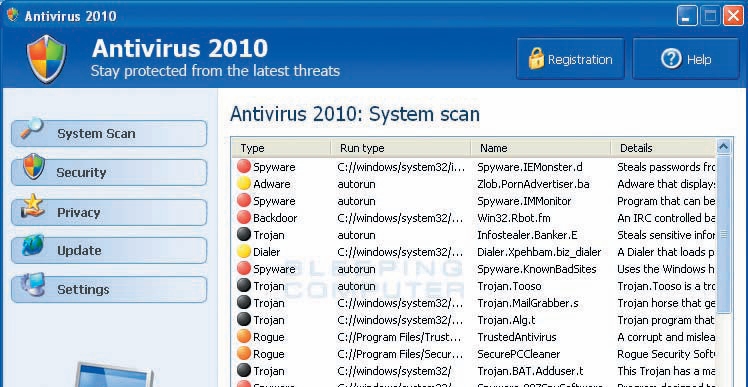748x387 pixels.
Task: Click black dot for Trojan.MailGrabber.s row
Action: 244,303
